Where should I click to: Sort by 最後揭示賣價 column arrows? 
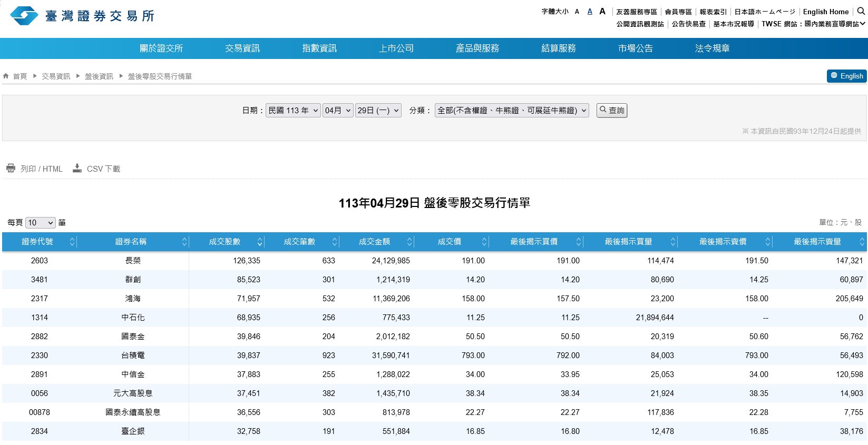[x=768, y=242]
